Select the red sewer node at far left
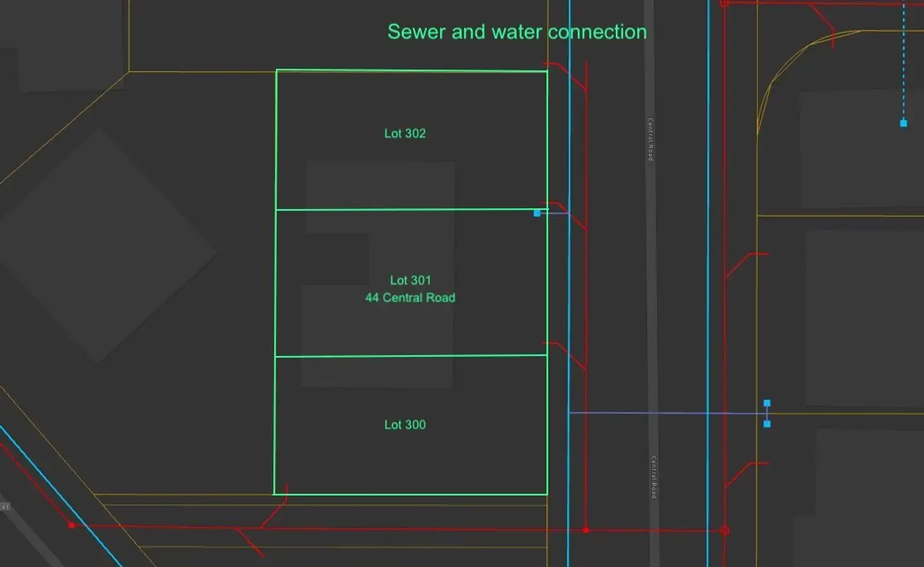The width and height of the screenshot is (924, 567). tap(72, 525)
